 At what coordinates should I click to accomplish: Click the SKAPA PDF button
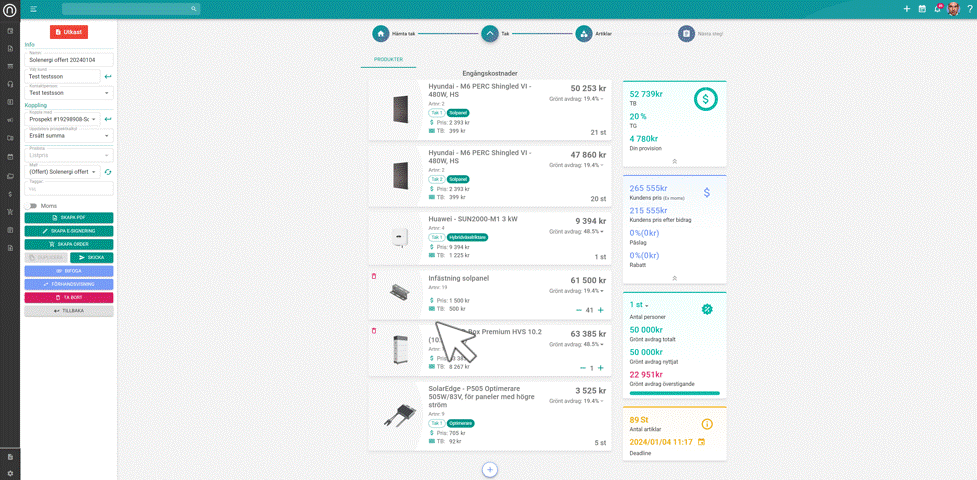coord(69,218)
